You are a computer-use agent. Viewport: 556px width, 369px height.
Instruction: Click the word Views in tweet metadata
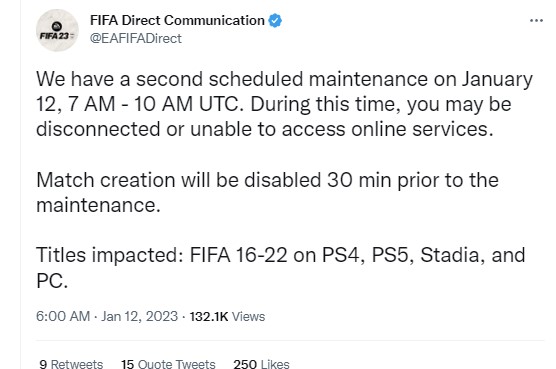(248, 317)
